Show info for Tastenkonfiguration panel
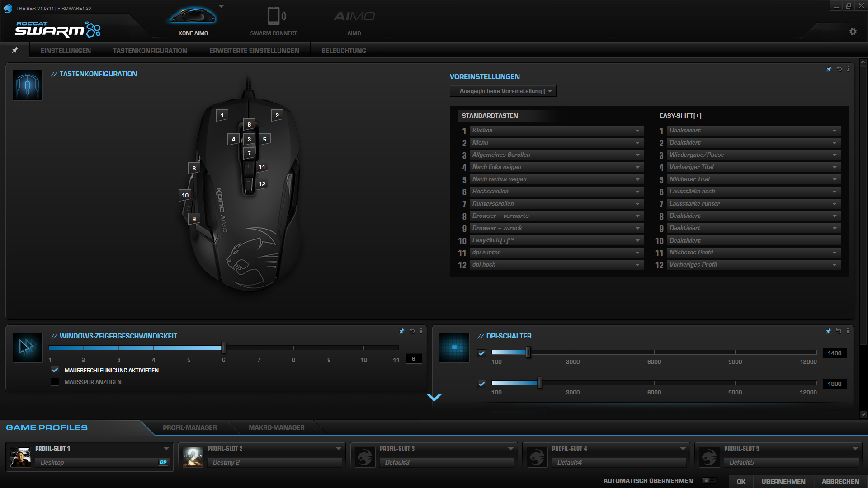Screen dimensions: 868x488 (848, 69)
